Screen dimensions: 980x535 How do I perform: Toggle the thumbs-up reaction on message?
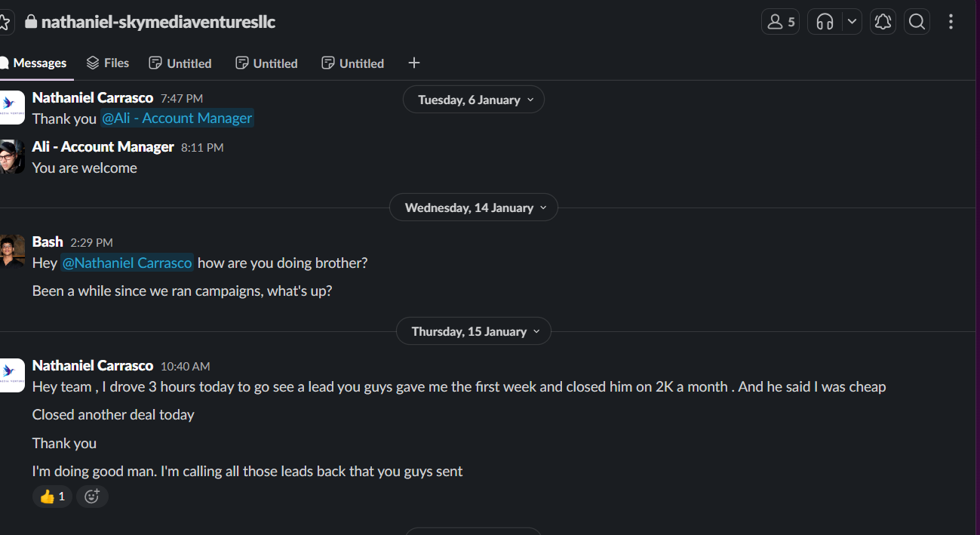pyautogui.click(x=52, y=497)
